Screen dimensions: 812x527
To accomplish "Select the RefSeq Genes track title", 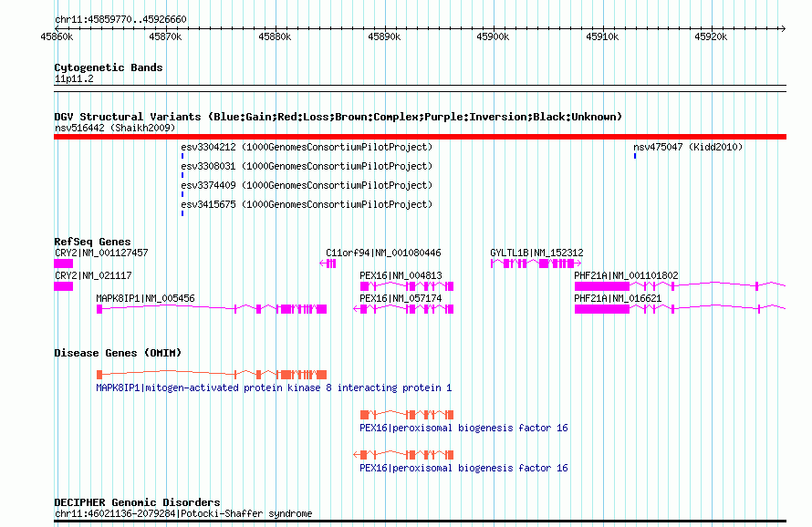I will pos(92,242).
